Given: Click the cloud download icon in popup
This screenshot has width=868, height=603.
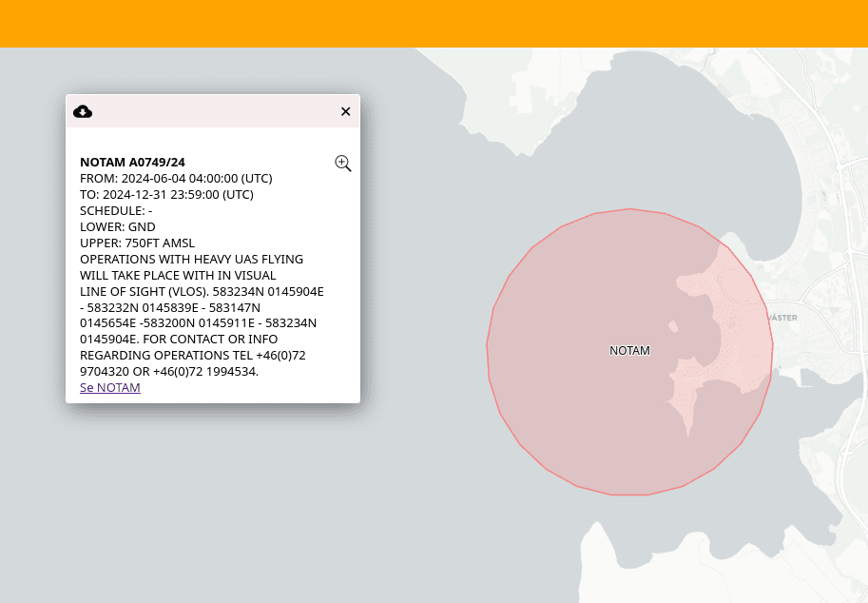Looking at the screenshot, I should pyautogui.click(x=83, y=111).
